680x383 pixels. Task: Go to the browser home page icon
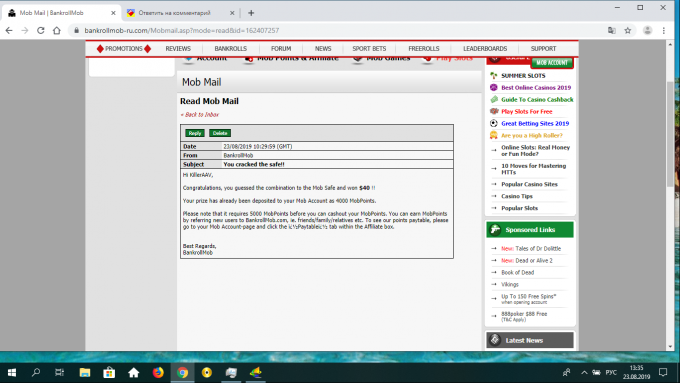pyautogui.click(x=57, y=30)
